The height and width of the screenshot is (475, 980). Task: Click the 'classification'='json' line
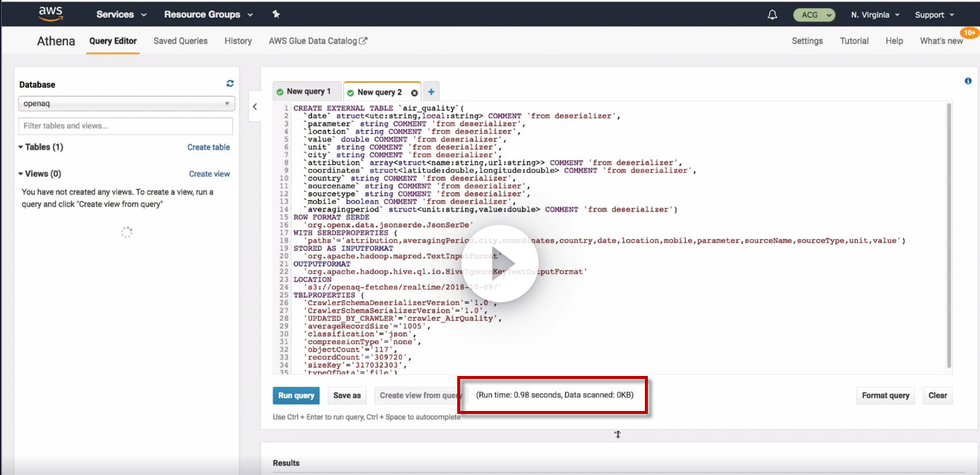[x=359, y=334]
